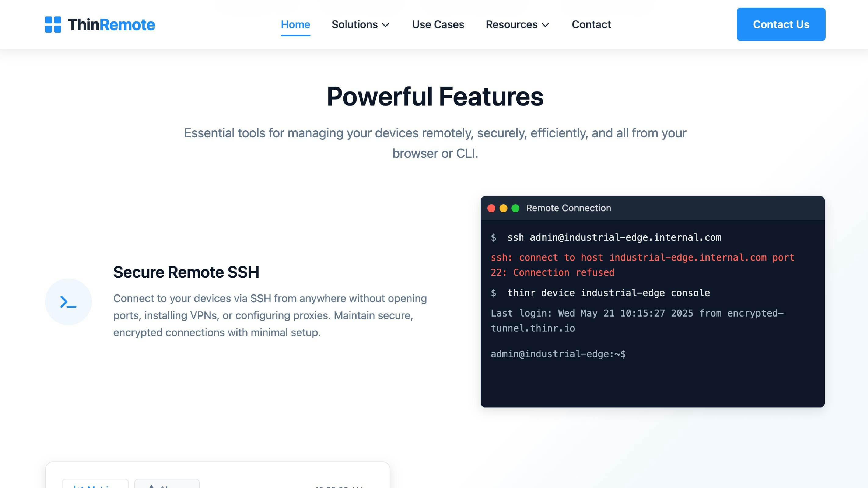Click the yellow dot in the Remote Connection window
This screenshot has height=488, width=868.
504,208
